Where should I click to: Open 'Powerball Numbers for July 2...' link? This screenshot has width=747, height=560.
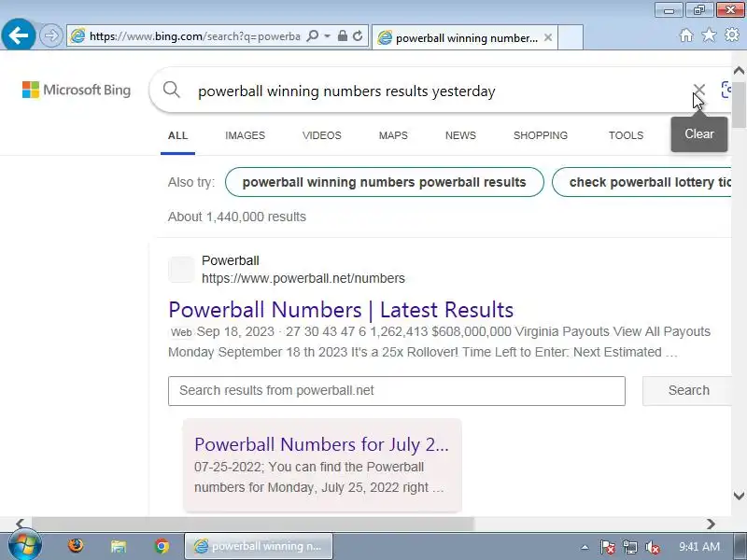click(x=321, y=444)
